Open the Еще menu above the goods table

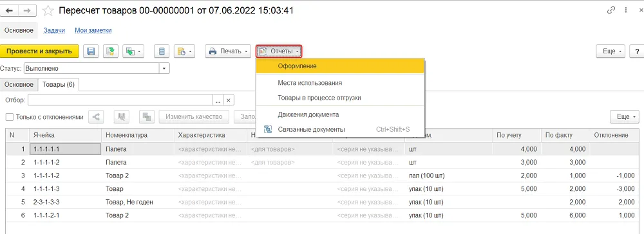(625, 117)
